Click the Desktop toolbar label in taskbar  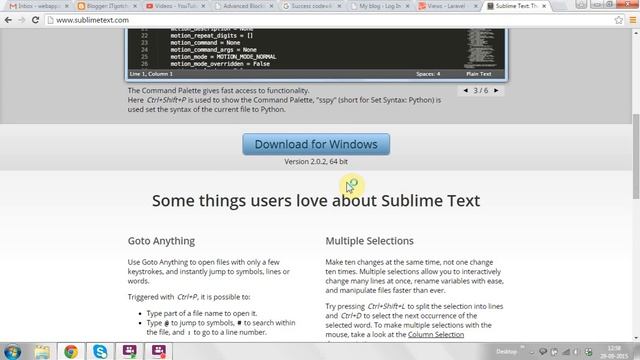coord(507,351)
